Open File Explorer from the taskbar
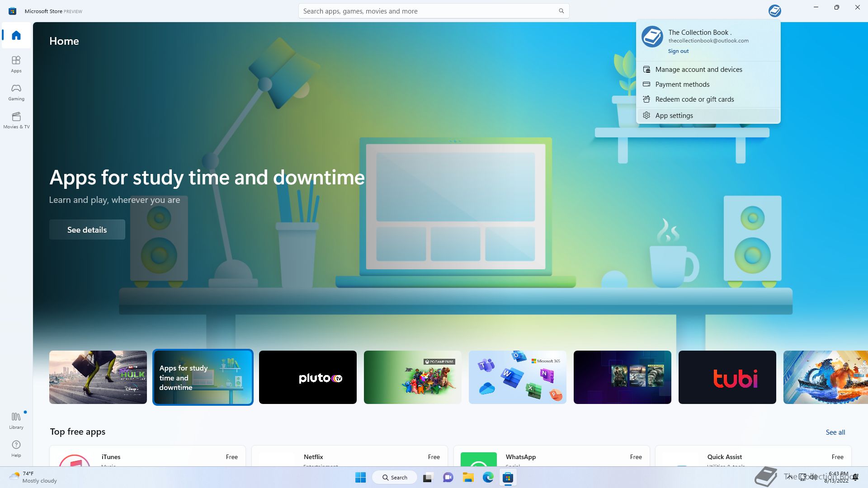 468,477
